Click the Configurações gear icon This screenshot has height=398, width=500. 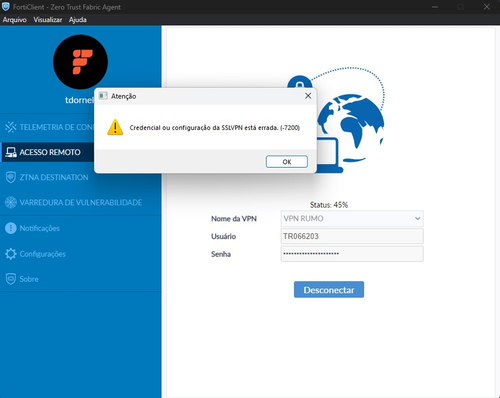[11, 254]
